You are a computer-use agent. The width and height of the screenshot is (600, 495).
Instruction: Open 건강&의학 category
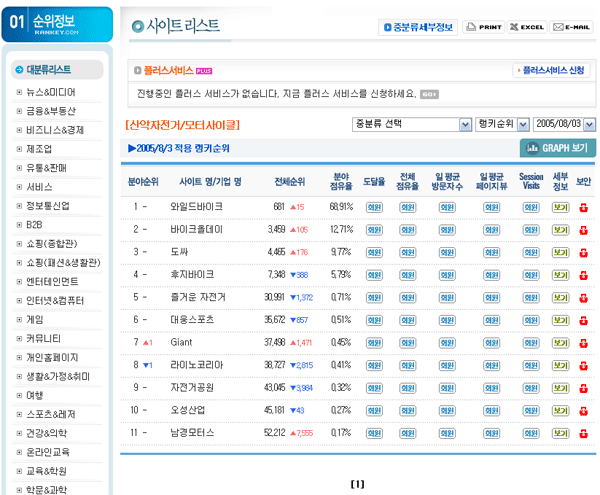46,433
